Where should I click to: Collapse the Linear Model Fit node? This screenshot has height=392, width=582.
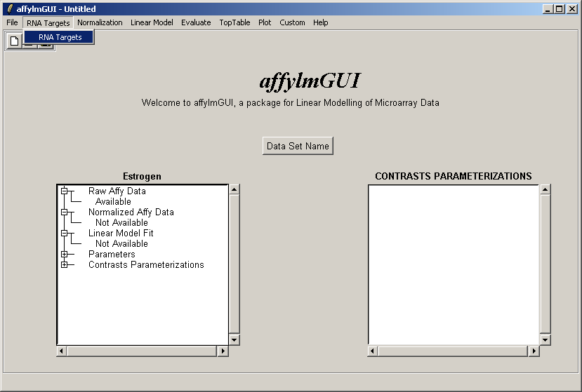(x=65, y=233)
